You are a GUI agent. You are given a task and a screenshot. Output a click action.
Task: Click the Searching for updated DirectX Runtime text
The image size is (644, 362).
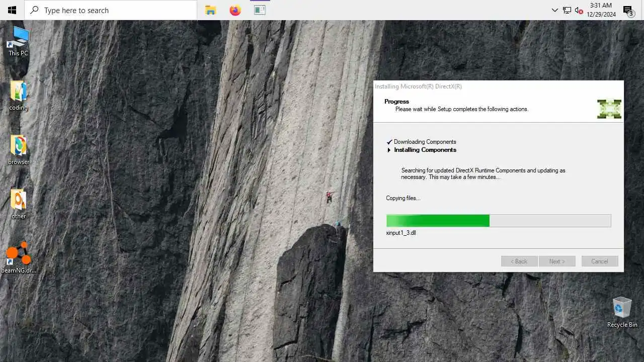point(483,173)
